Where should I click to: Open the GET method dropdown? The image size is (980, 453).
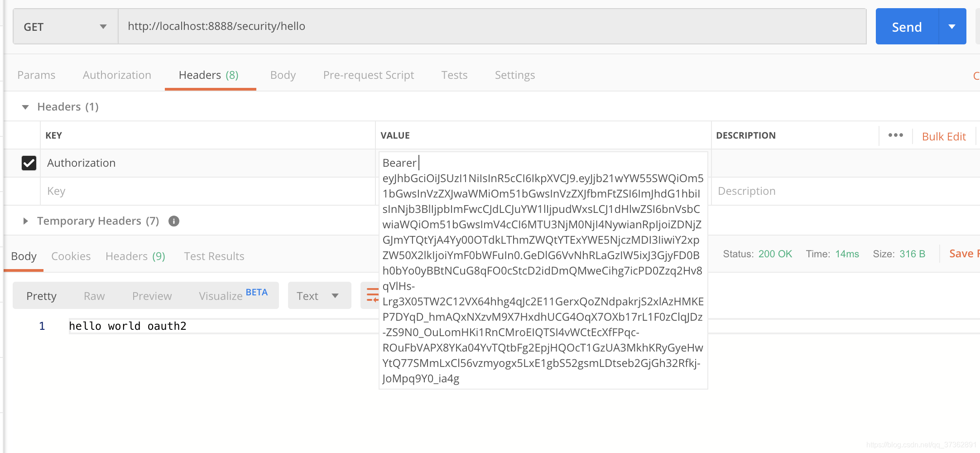[66, 27]
